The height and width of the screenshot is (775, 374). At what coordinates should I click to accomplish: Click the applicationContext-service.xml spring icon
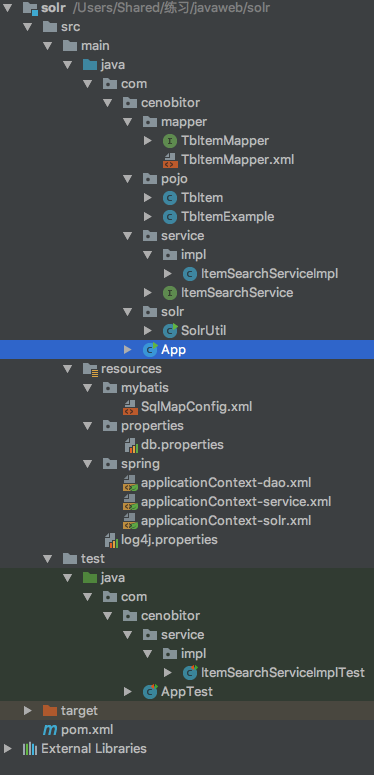pyautogui.click(x=130, y=502)
